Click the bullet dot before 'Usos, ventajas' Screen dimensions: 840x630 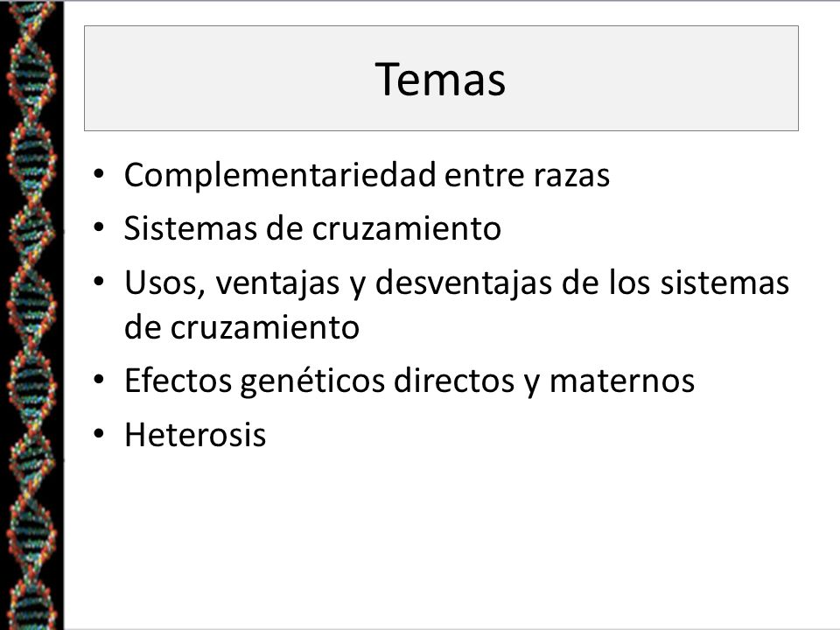(x=99, y=281)
